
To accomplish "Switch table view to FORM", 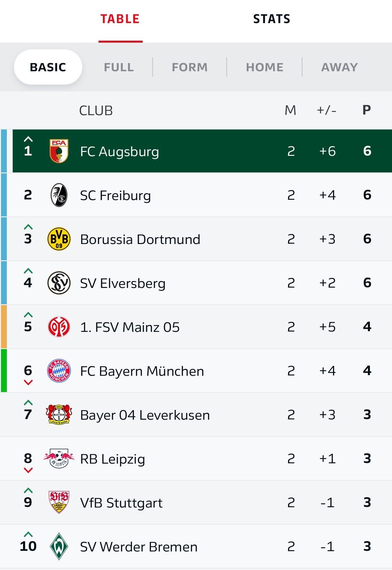I will 189,67.
